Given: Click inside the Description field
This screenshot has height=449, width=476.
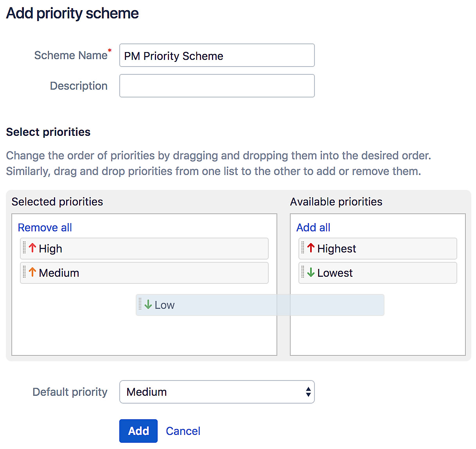Looking at the screenshot, I should pyautogui.click(x=217, y=86).
